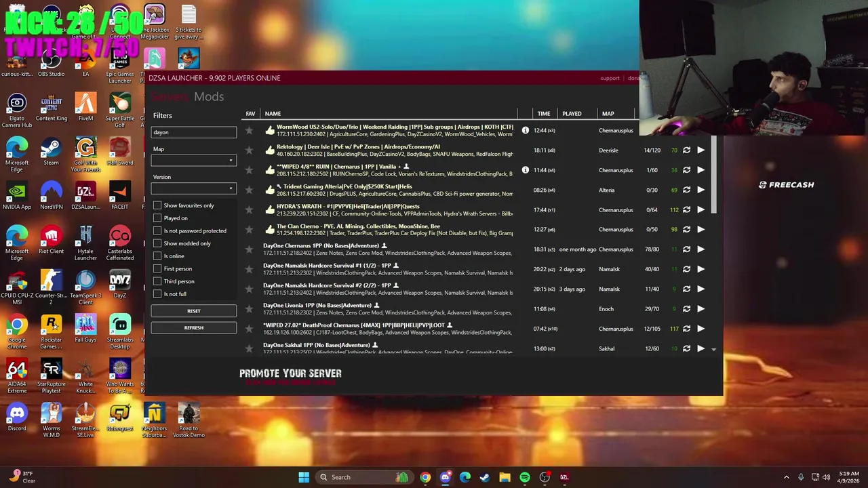Refresh the HYDRA'S WRATH server row
Viewport: 868px width, 488px height.
(x=686, y=209)
